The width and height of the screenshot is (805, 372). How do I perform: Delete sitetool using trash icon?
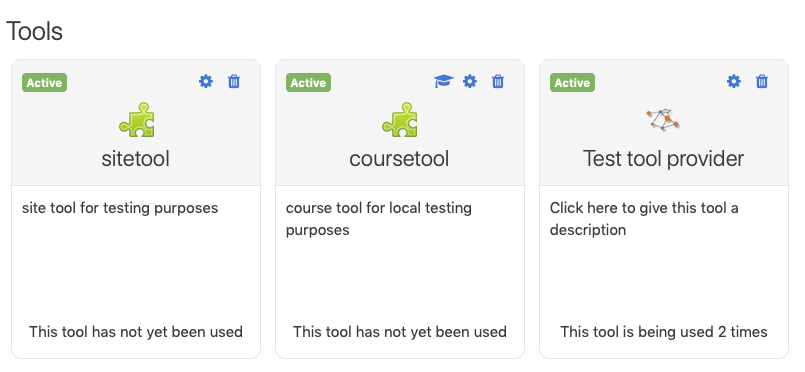[234, 81]
